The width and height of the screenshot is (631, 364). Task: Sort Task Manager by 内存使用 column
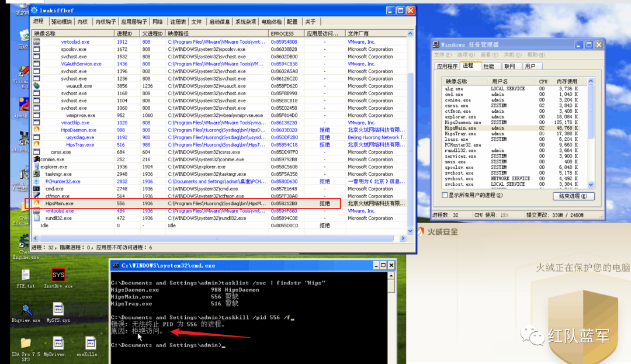coord(567,81)
